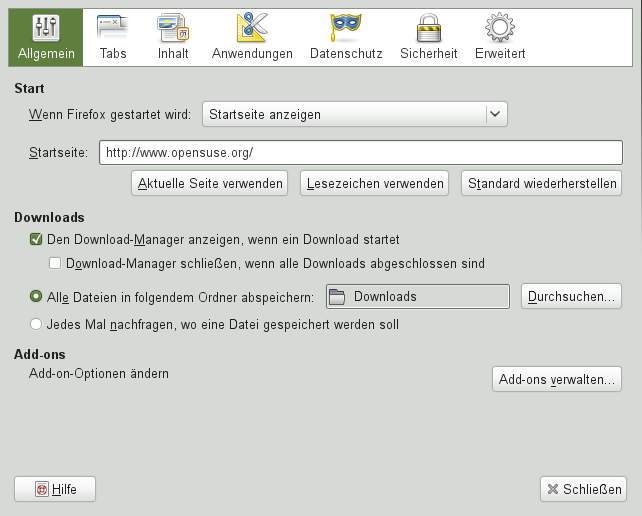Expand the Startseite anzeigen dropdown

[355, 114]
